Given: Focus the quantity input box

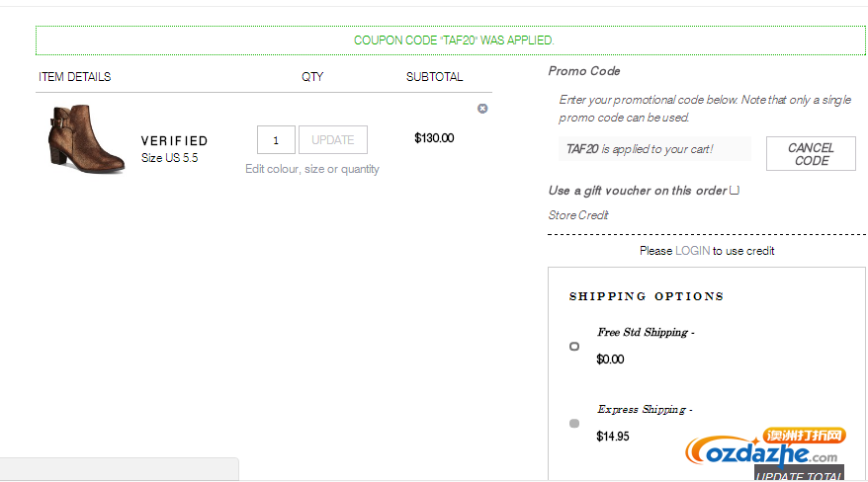Looking at the screenshot, I should (x=276, y=140).
